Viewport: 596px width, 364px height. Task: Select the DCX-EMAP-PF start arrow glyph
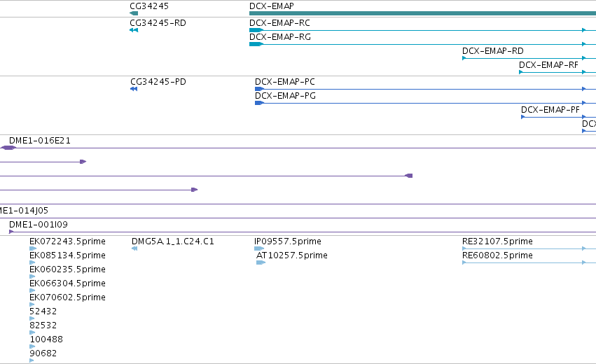(x=523, y=117)
